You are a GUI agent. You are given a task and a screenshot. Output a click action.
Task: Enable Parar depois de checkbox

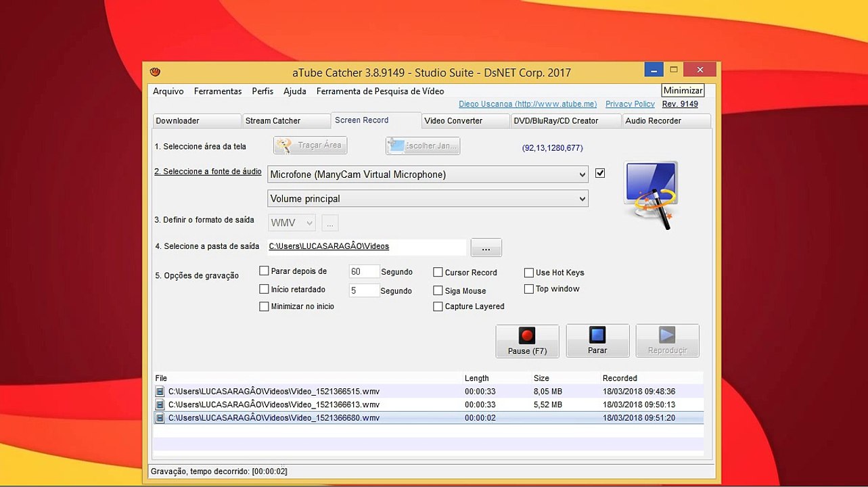point(265,271)
